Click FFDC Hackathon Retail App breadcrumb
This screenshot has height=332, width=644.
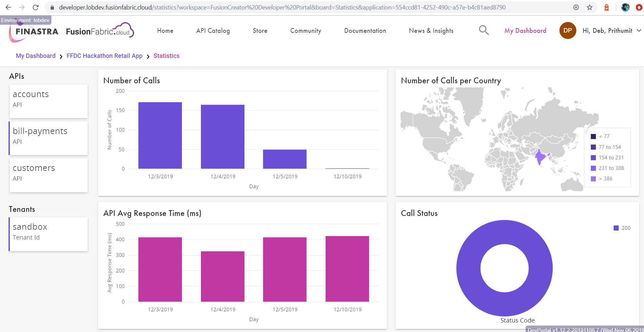coord(105,56)
